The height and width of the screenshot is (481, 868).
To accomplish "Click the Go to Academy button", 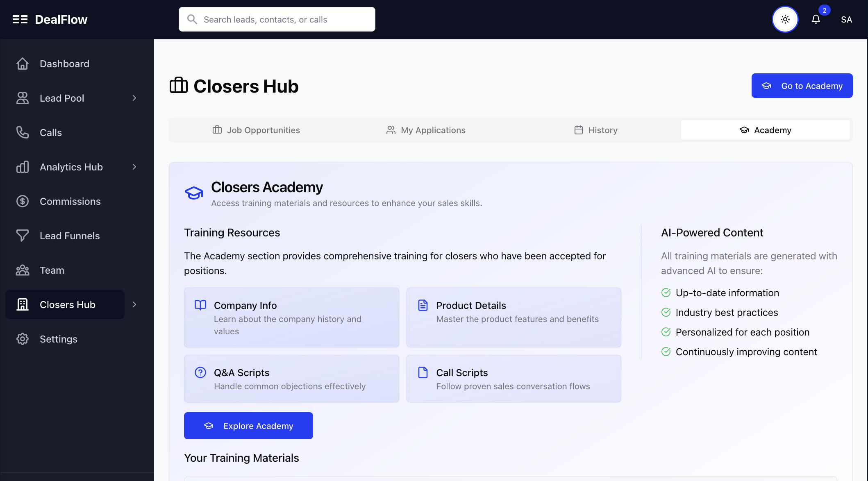I will pyautogui.click(x=802, y=86).
